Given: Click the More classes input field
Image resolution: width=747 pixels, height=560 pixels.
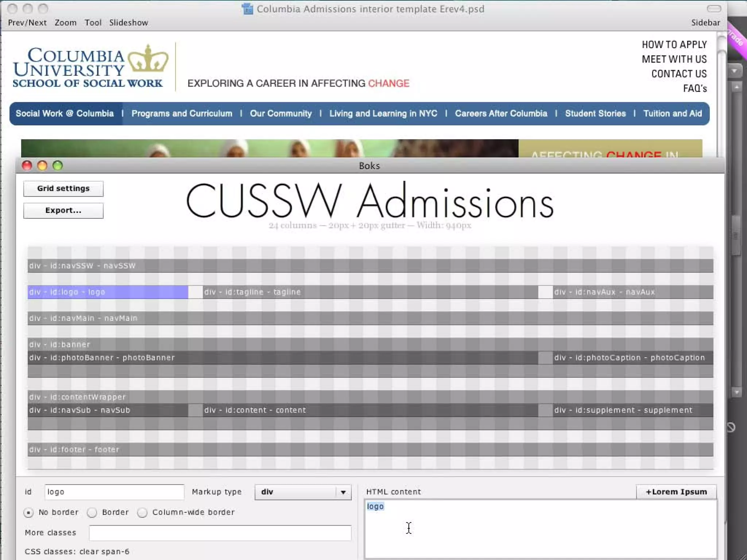Looking at the screenshot, I should click(x=220, y=533).
